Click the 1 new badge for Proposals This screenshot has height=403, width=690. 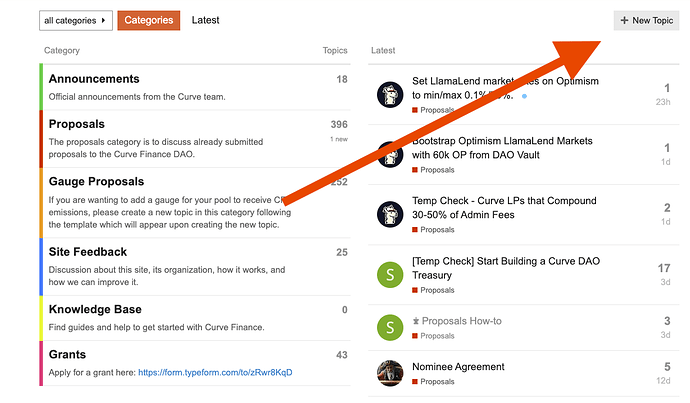point(339,139)
